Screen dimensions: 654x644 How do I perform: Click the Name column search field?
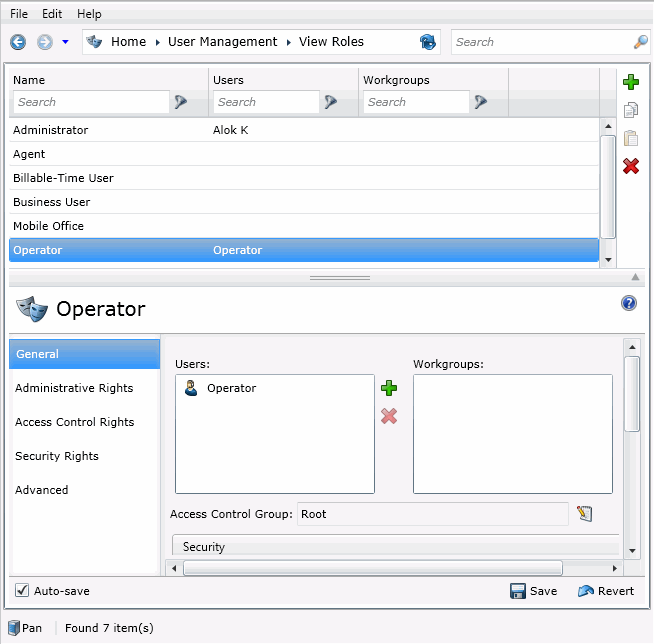(x=91, y=102)
